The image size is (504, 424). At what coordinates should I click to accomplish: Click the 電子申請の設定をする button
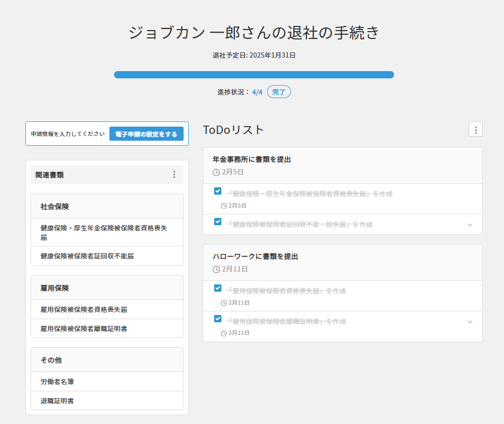pos(146,134)
